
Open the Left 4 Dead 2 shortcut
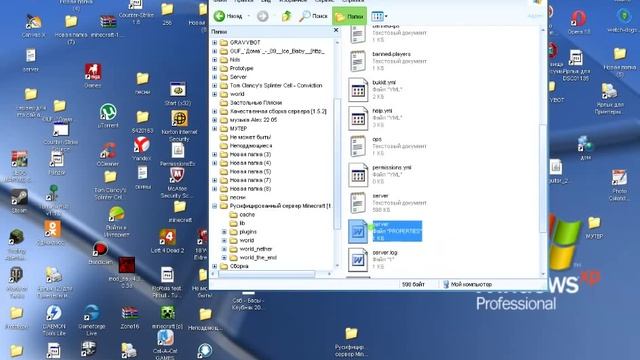click(x=167, y=241)
